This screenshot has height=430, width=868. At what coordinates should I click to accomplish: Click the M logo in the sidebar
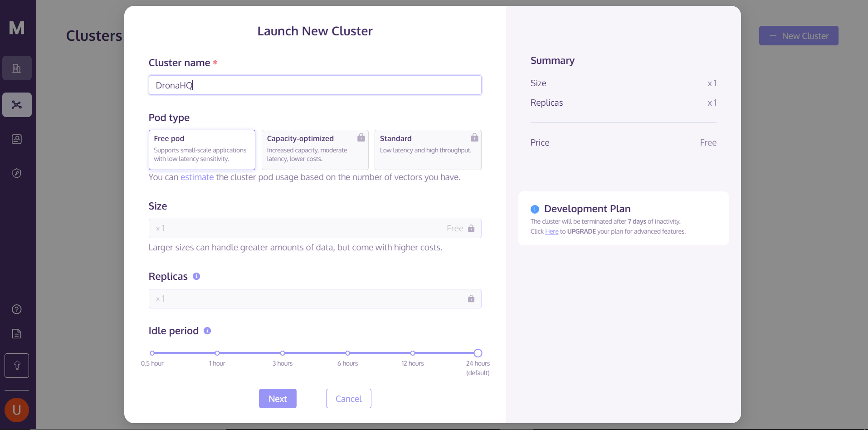[17, 28]
